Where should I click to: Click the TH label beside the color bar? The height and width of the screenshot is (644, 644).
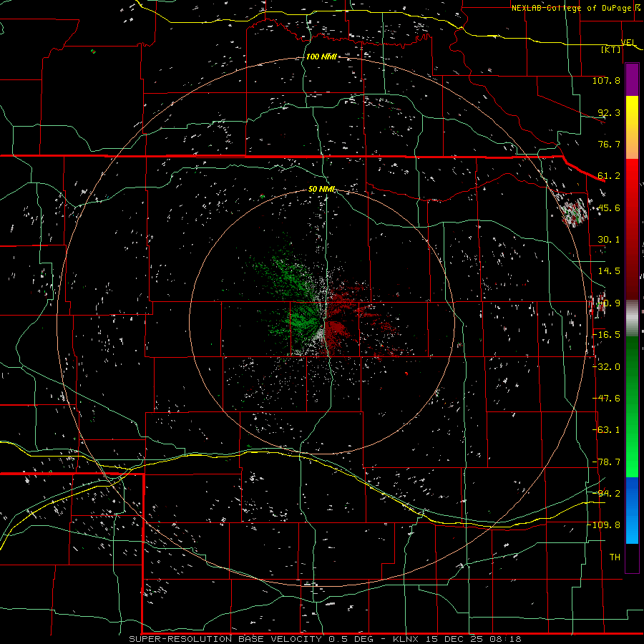tap(615, 557)
